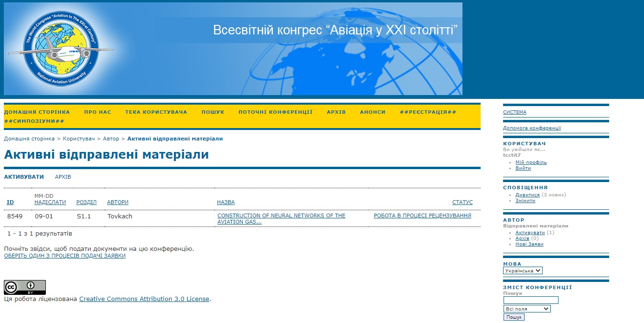The width and height of the screenshot is (644, 323).
Task: Open the Українська language dropdown
Action: (523, 270)
